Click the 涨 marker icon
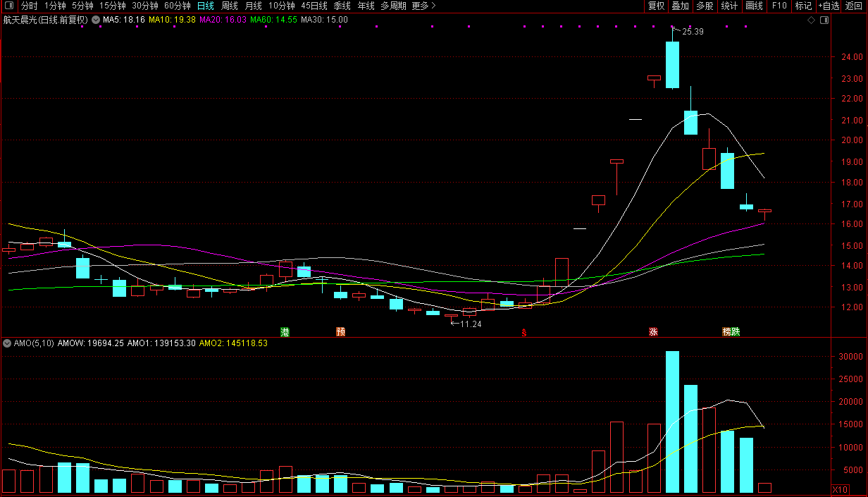868x497 pixels. [653, 332]
